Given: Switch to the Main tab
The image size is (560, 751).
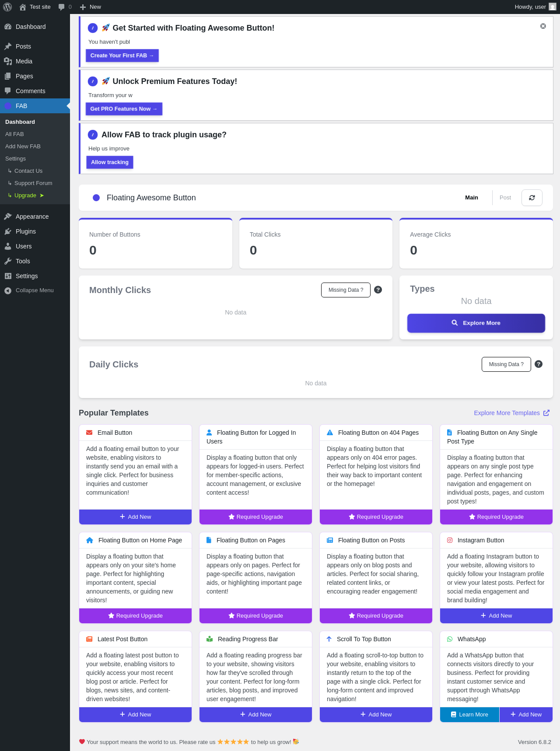Looking at the screenshot, I should (x=472, y=198).
